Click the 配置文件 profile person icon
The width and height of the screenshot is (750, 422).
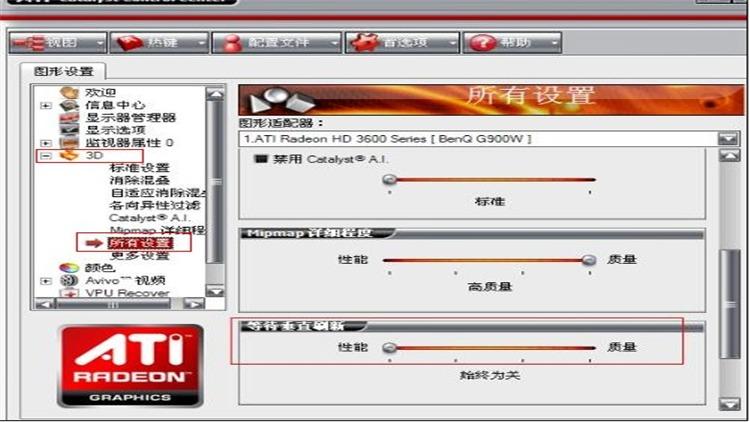(233, 43)
